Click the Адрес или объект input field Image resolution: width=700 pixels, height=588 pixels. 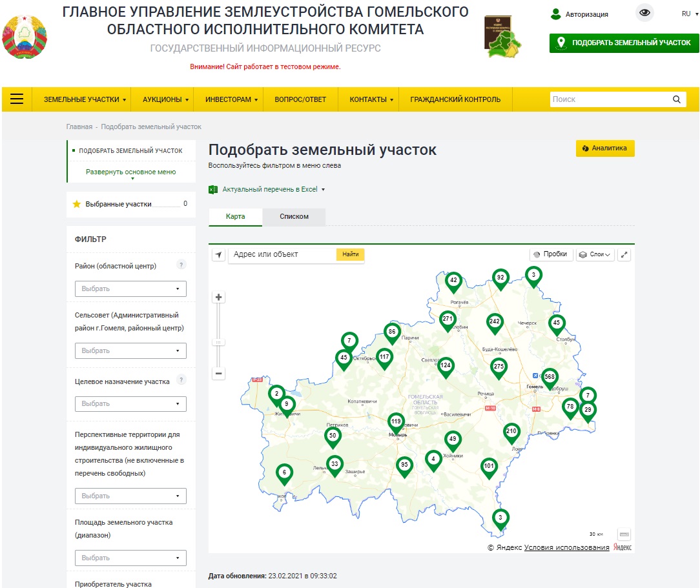point(283,254)
